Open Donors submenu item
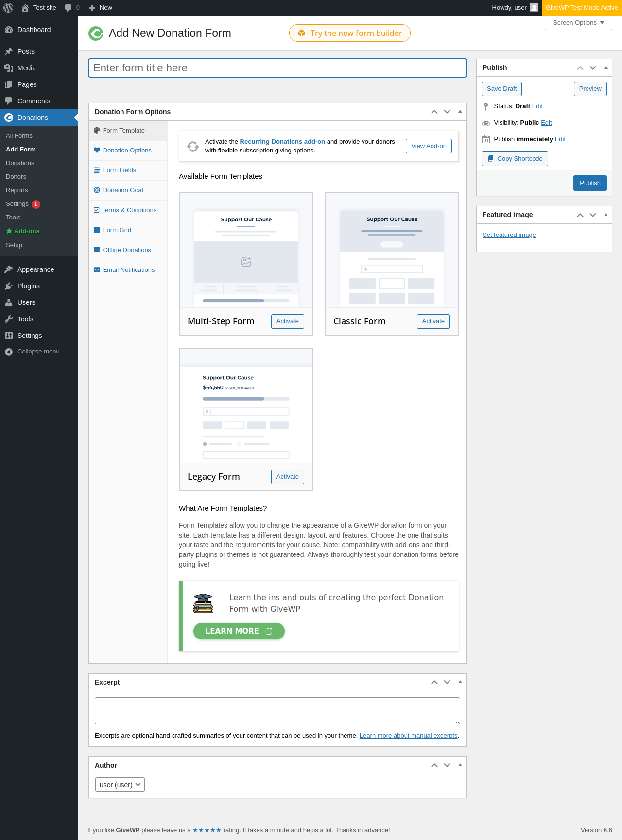Viewport: 622px width, 840px height. point(16,177)
